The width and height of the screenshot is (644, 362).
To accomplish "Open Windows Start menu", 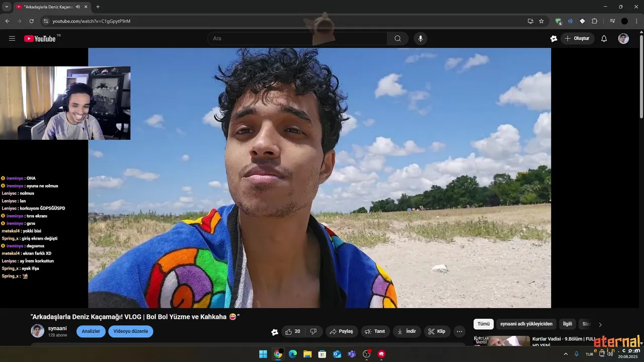I will (263, 354).
